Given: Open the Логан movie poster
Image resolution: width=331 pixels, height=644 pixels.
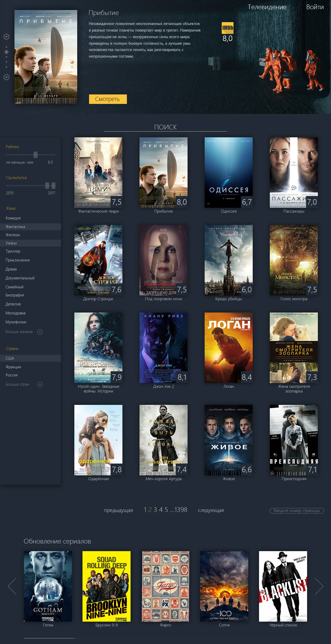Looking at the screenshot, I should pos(229,348).
